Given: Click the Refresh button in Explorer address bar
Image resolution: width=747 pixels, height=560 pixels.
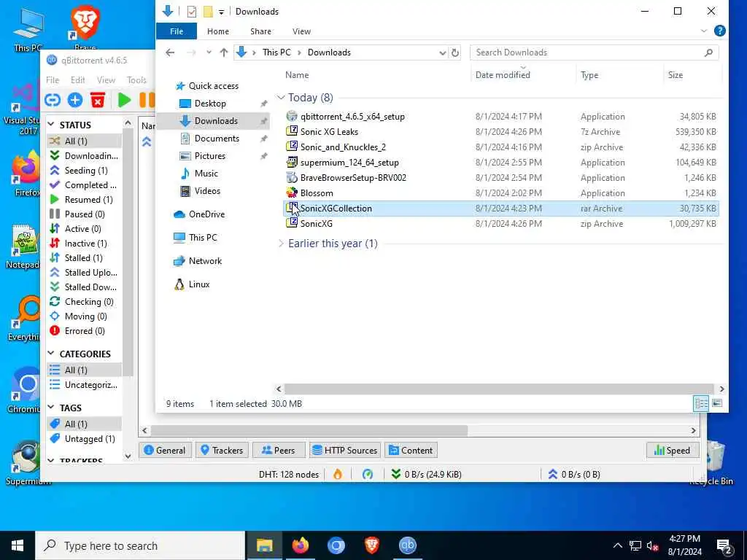Looking at the screenshot, I should pyautogui.click(x=455, y=52).
